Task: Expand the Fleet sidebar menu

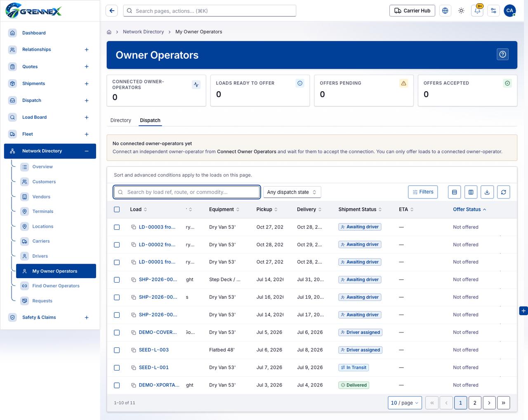Action: point(87,134)
